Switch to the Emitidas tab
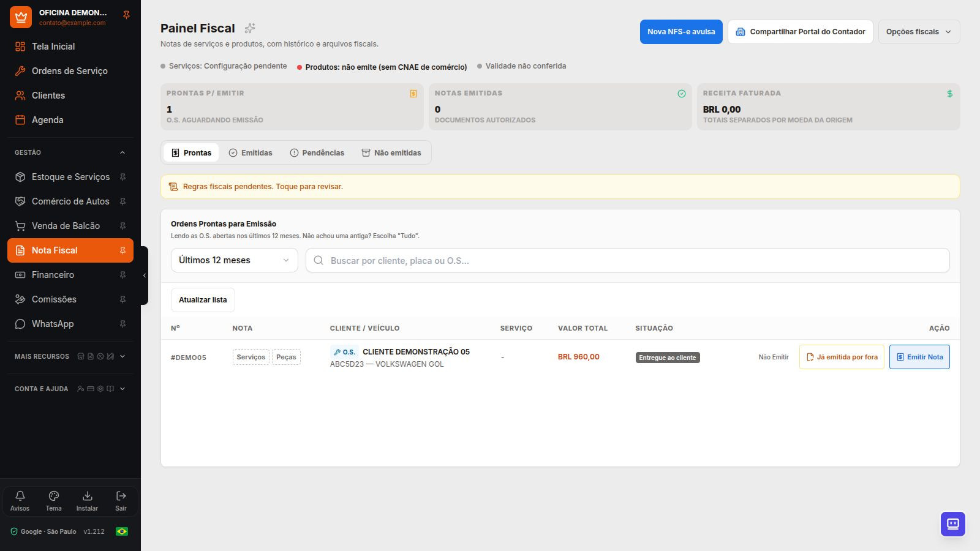 [251, 152]
